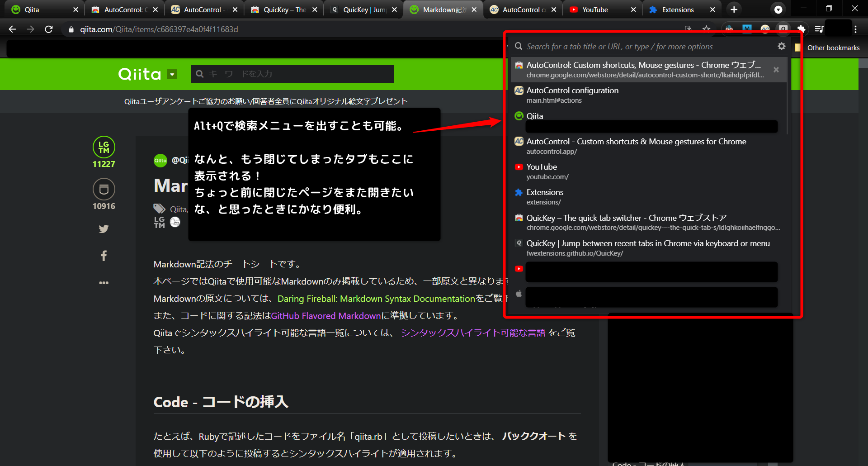868x466 pixels.
Task: Click the blue M extension icon
Action: pyautogui.click(x=747, y=29)
